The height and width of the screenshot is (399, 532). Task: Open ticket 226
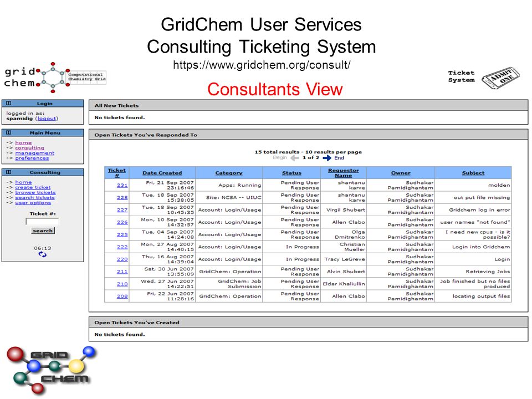122,222
